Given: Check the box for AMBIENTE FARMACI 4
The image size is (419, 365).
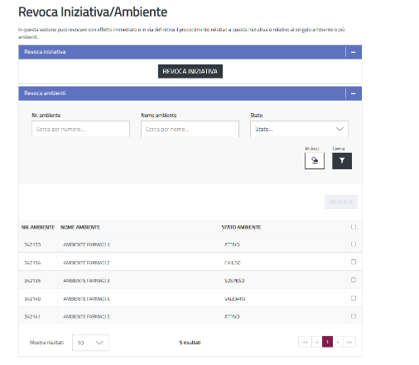Looking at the screenshot, I should [353, 298].
